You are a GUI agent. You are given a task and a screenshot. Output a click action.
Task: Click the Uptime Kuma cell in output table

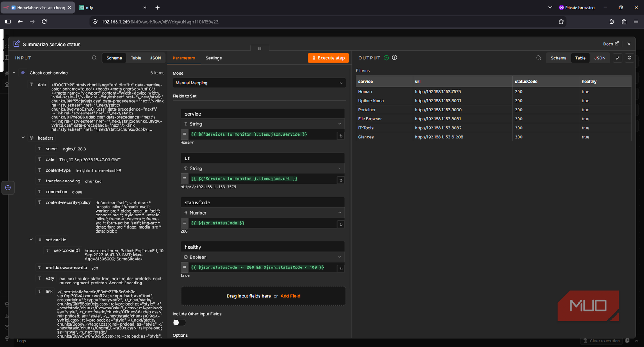[384, 100]
